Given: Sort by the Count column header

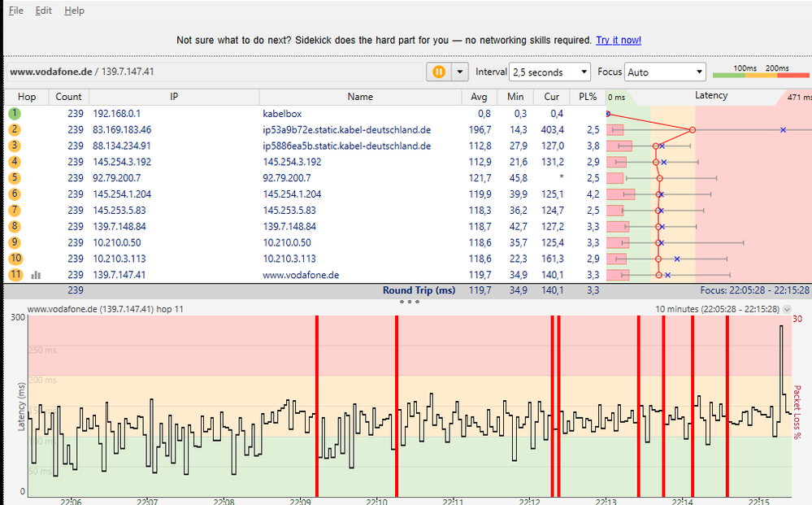Looking at the screenshot, I should (x=69, y=97).
